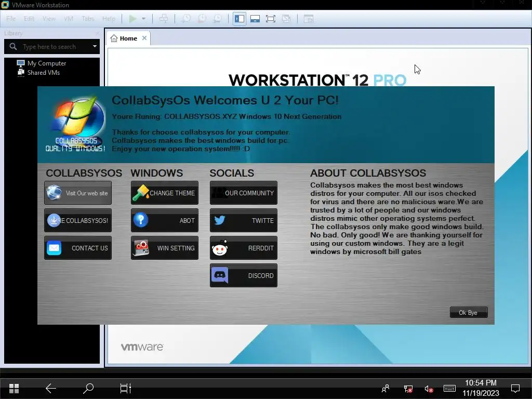532x399 pixels.
Task: Open the Tabs menu in VMware
Action: 88,19
